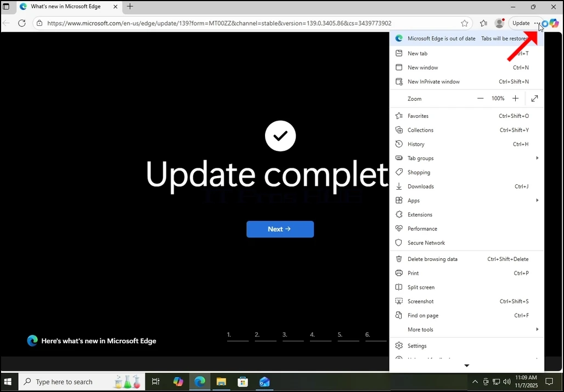This screenshot has height=392, width=564.
Task: Open Performance from the menu
Action: 466,229
